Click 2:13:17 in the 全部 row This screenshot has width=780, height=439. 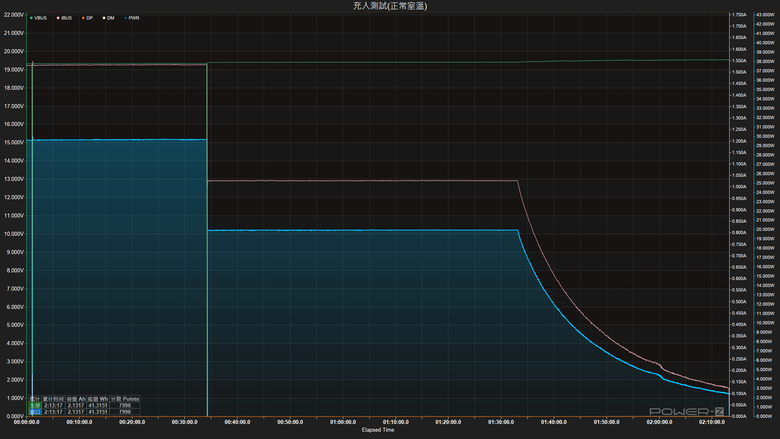click(x=53, y=405)
